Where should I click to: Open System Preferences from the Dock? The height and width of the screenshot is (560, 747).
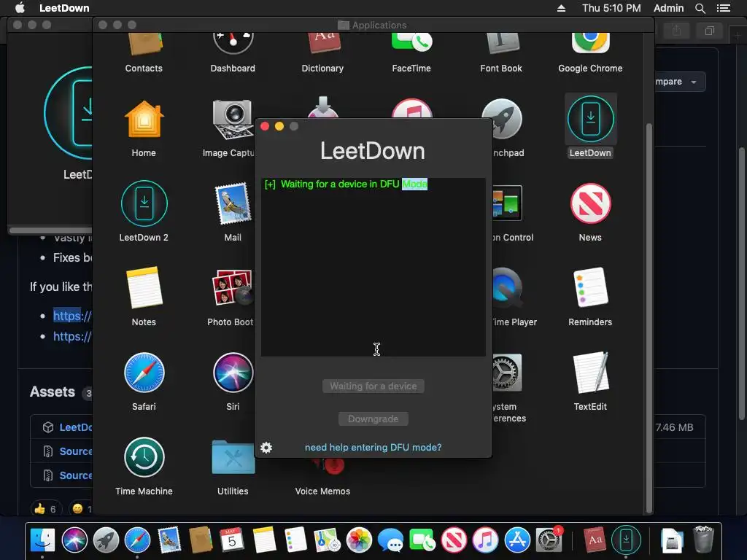[x=549, y=540]
